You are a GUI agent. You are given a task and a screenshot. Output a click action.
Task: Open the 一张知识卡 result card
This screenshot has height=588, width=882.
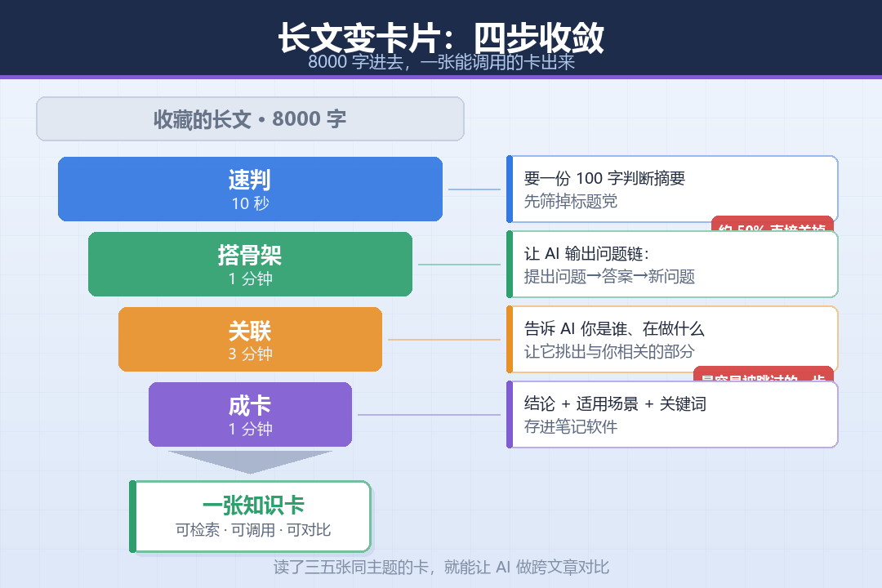point(251,516)
